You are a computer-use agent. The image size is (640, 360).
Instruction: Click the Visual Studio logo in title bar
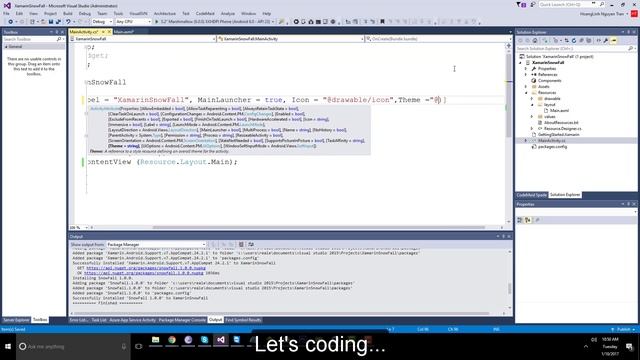pyautogui.click(x=7, y=5)
